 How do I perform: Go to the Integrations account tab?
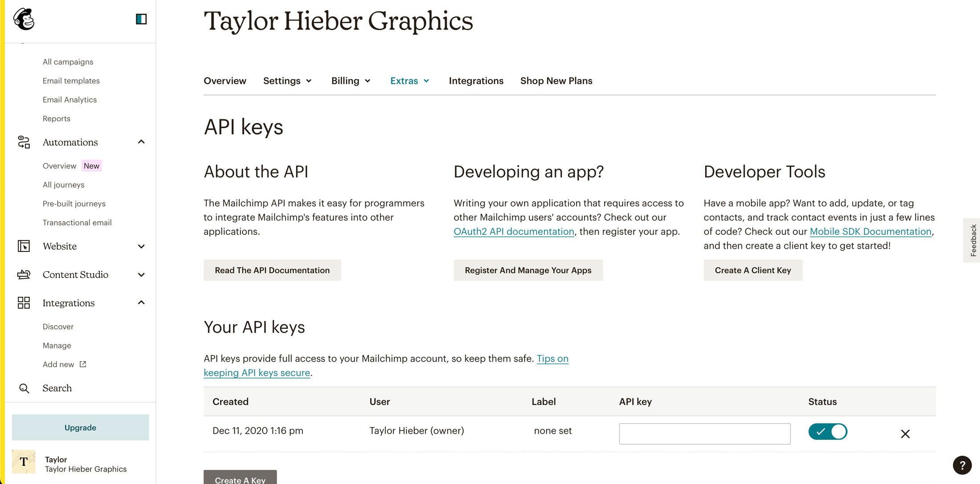click(x=476, y=81)
